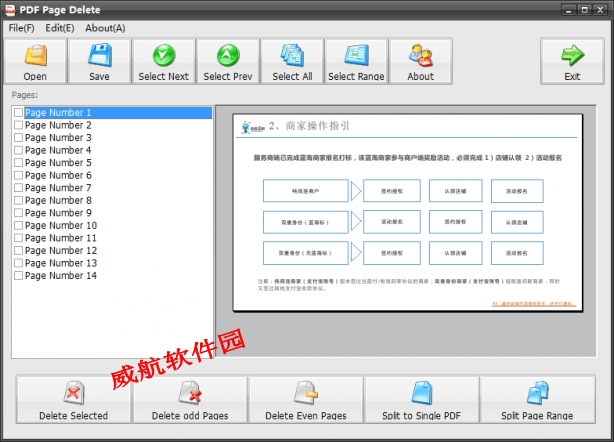Open the Edit(E) menu
The image size is (614, 442).
click(60, 28)
